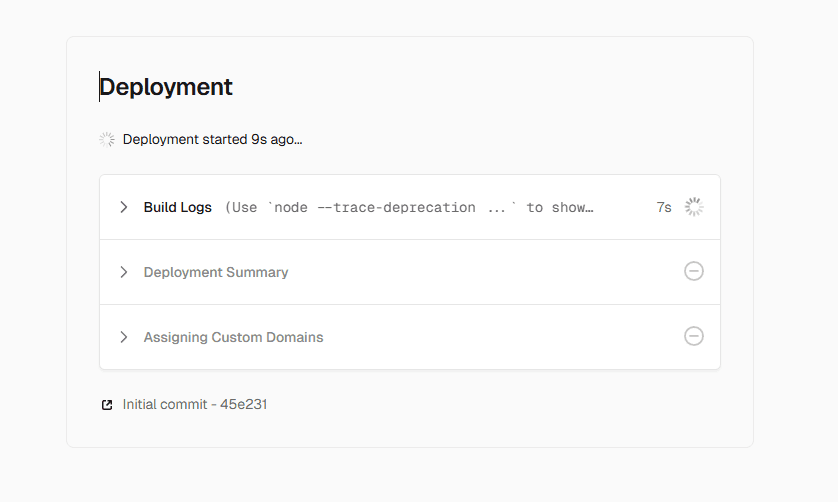
Task: Open the "Initial commit" link text
Action: tap(161, 405)
